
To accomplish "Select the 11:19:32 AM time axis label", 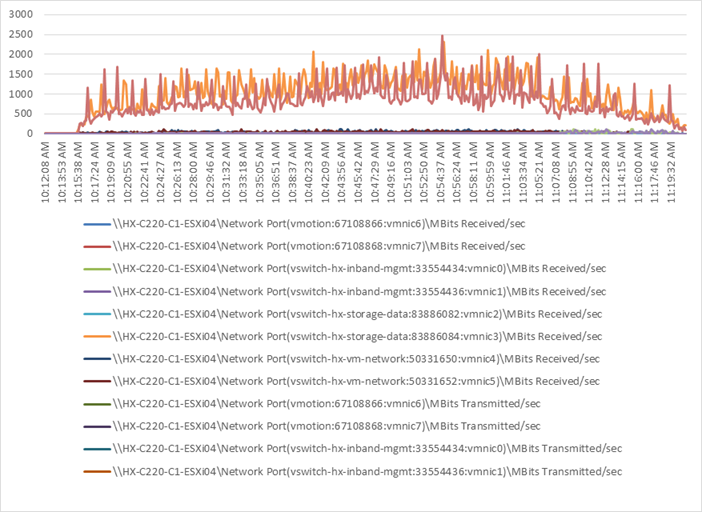I will pyautogui.click(x=671, y=172).
